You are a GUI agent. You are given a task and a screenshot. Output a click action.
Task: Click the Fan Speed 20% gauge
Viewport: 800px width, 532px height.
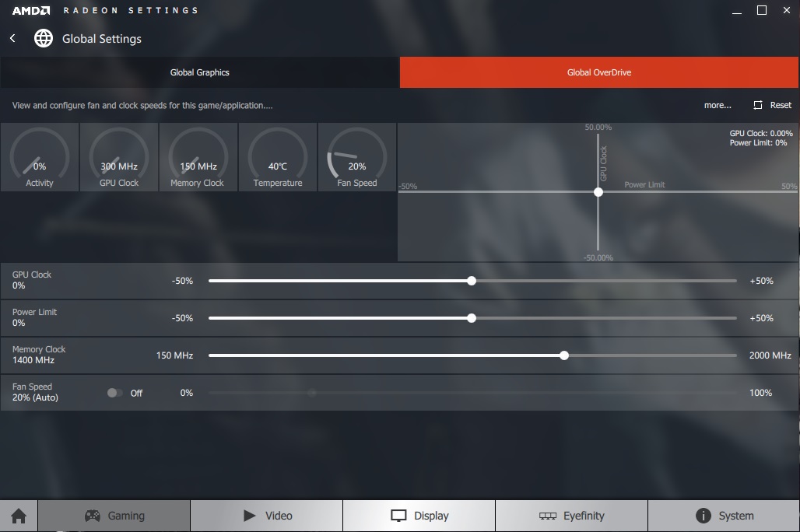click(x=357, y=157)
